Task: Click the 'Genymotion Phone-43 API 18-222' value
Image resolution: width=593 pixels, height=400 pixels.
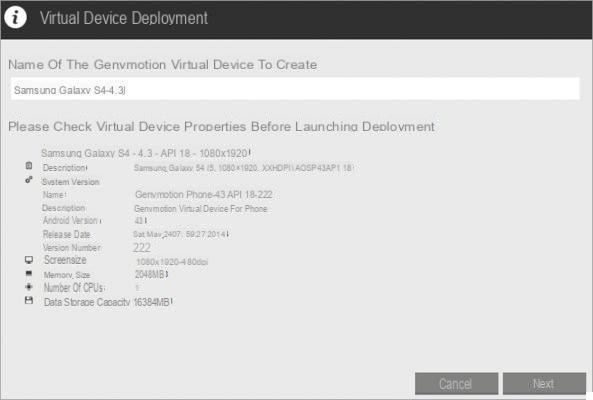Action: [203, 194]
